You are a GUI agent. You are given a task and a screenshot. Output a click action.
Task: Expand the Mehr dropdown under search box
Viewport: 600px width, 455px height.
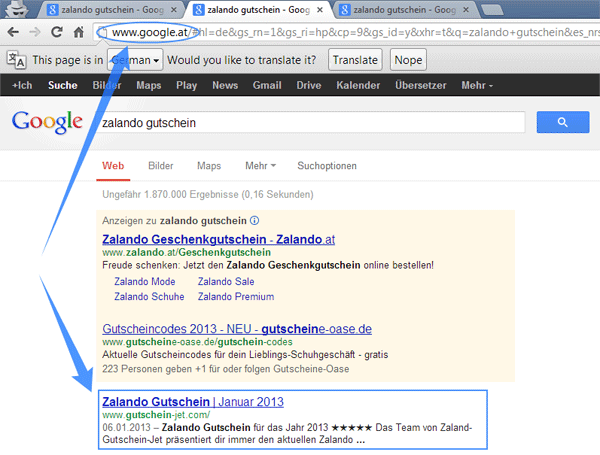tap(260, 165)
